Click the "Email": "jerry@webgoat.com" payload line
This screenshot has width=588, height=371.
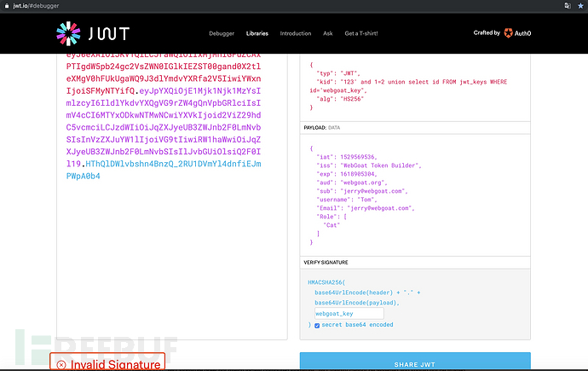(366, 208)
